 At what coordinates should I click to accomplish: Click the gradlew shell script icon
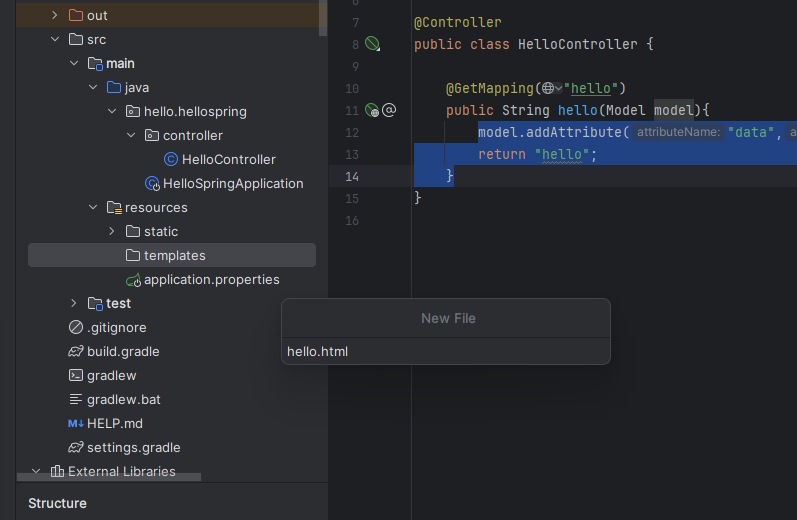tap(75, 375)
